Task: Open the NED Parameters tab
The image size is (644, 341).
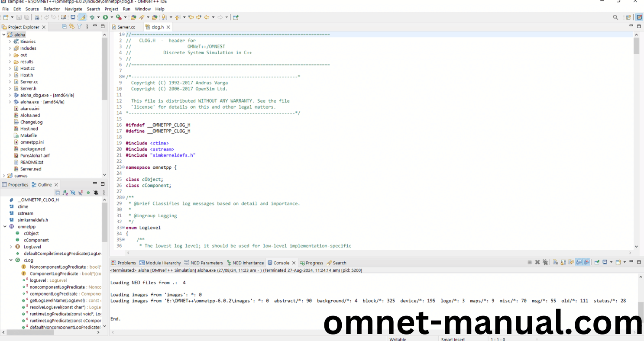Action: (x=206, y=263)
